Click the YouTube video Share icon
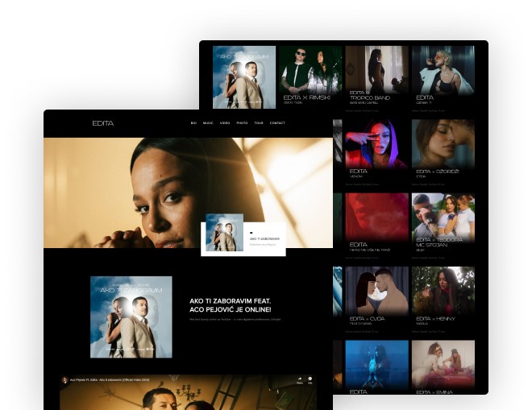 point(300,379)
